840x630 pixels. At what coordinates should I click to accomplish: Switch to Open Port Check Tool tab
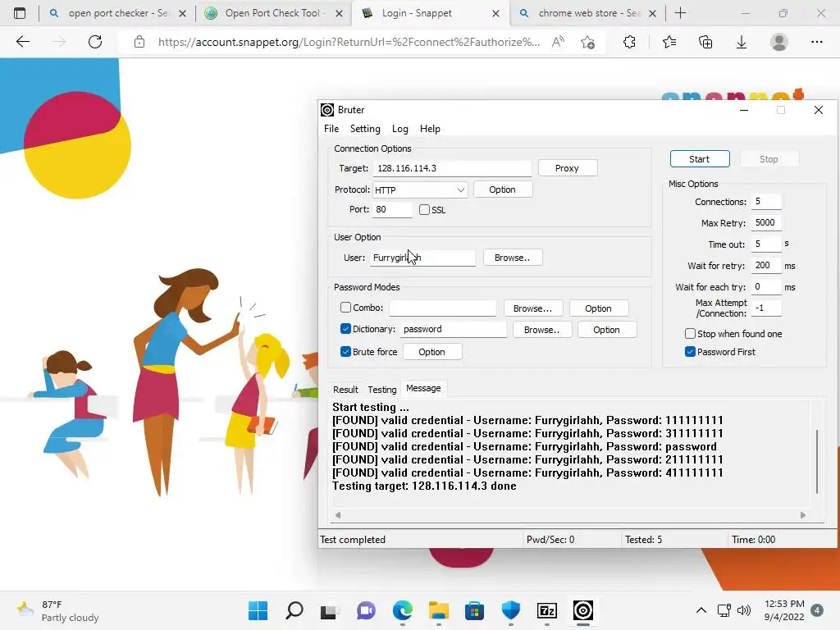point(272,13)
